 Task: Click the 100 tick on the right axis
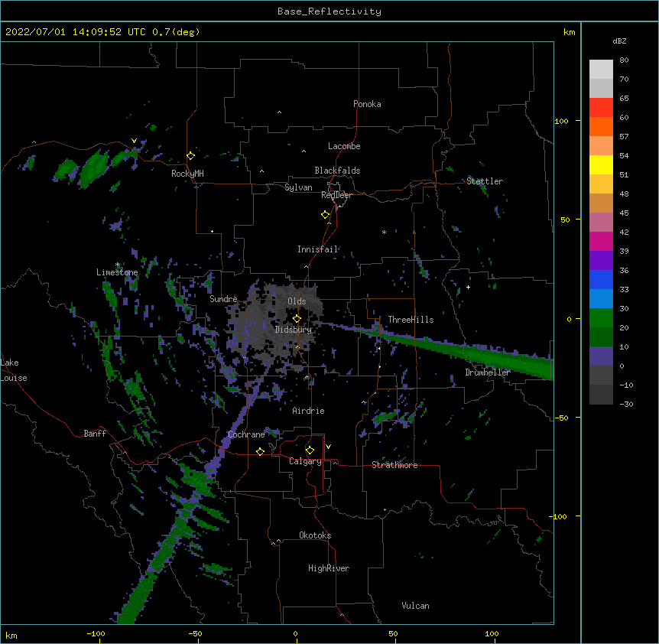click(x=561, y=121)
